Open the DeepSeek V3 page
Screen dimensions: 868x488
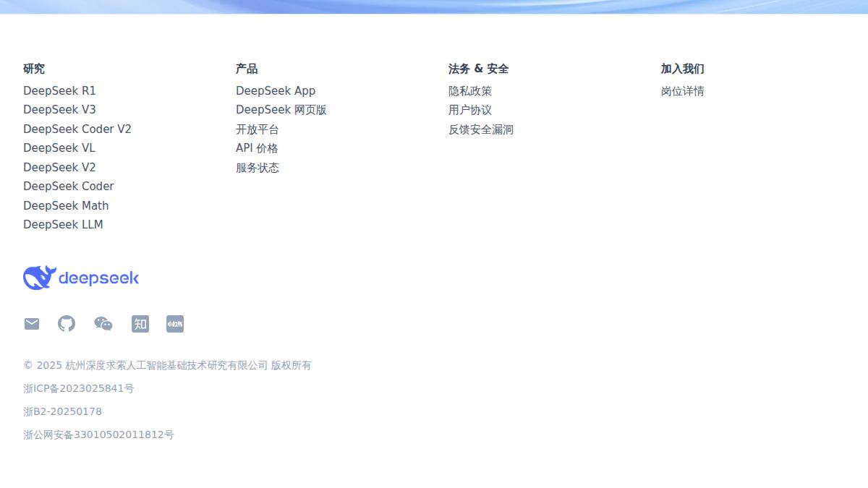point(59,109)
